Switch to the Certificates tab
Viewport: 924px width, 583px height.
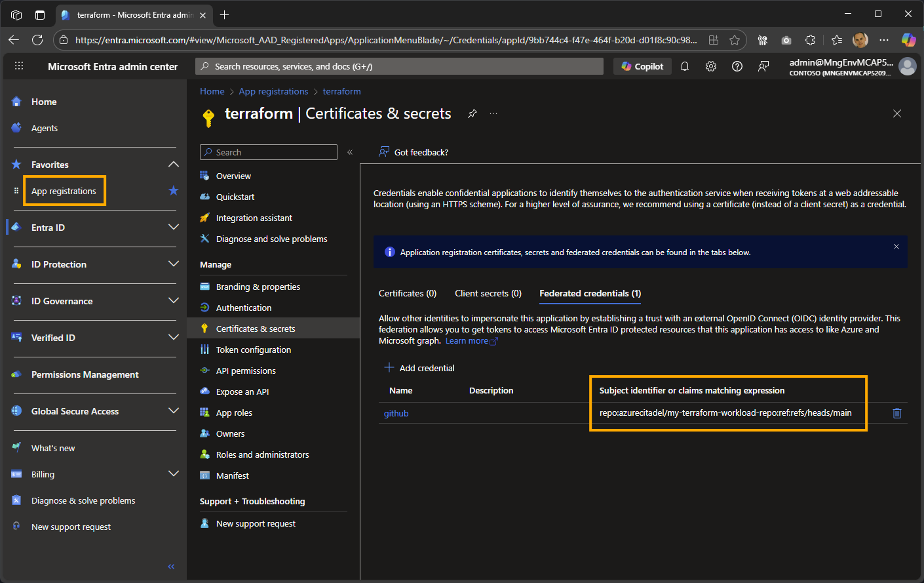(x=408, y=293)
